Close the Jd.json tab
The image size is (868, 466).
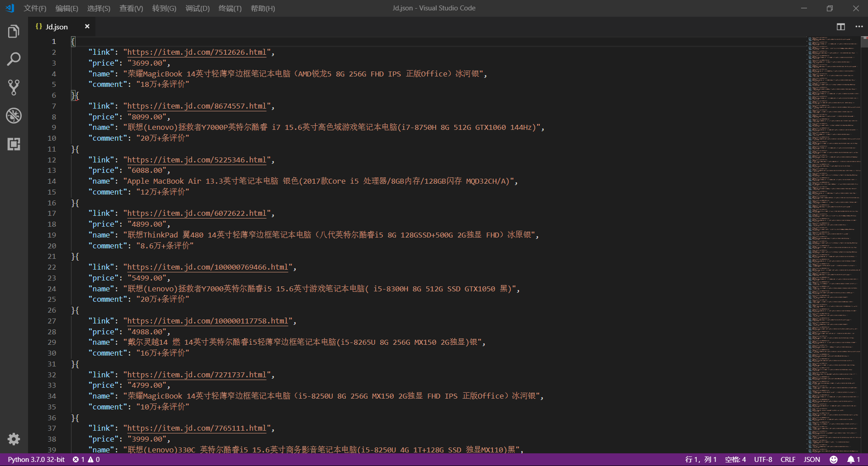87,27
